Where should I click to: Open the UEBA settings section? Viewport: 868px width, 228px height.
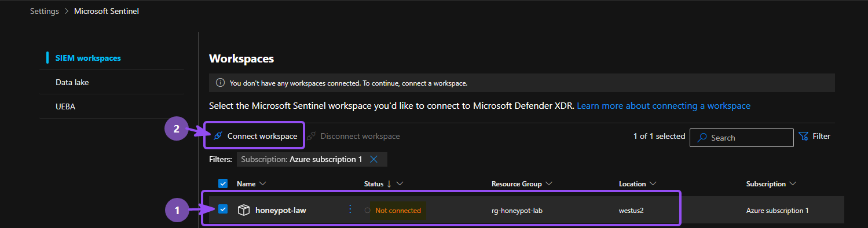pos(65,106)
